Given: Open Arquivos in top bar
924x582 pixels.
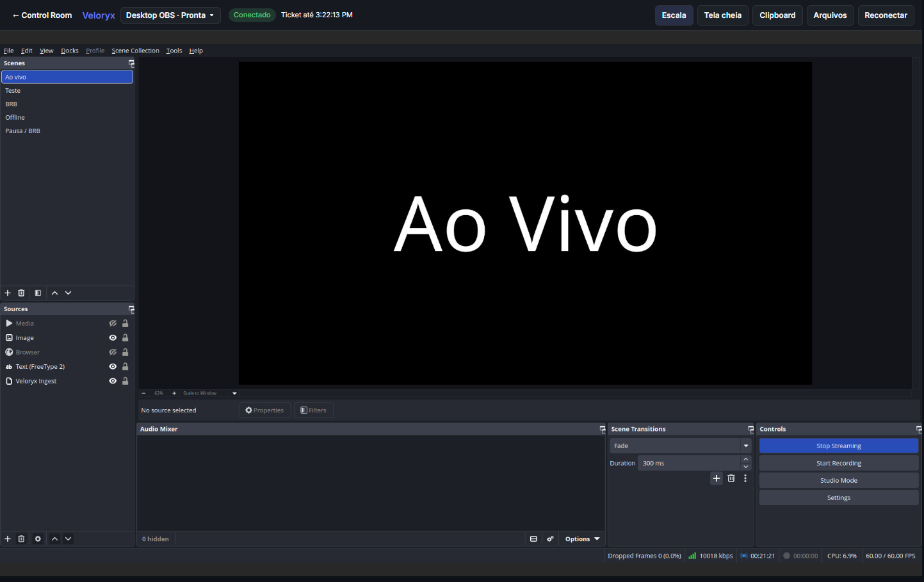Looking at the screenshot, I should pyautogui.click(x=830, y=15).
